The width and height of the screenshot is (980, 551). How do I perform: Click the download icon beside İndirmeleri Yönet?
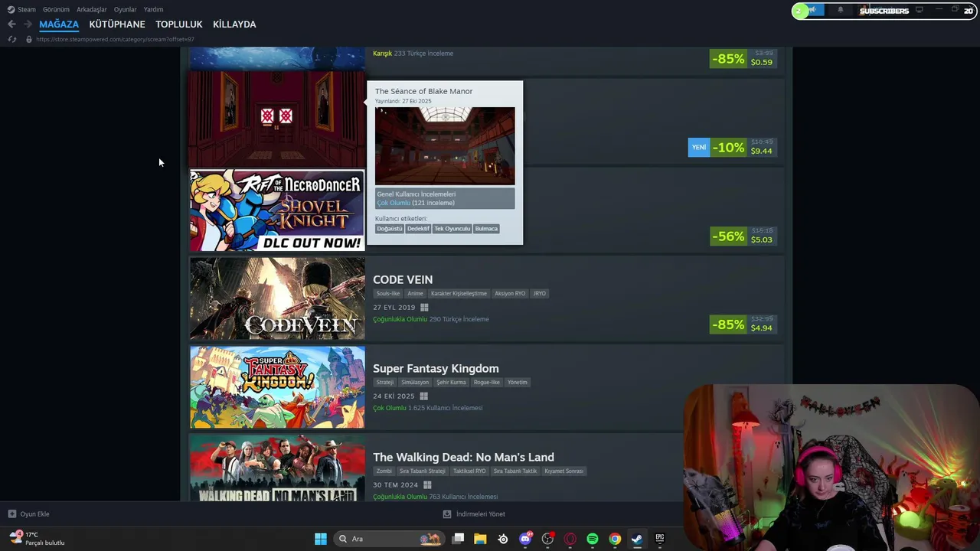click(447, 514)
